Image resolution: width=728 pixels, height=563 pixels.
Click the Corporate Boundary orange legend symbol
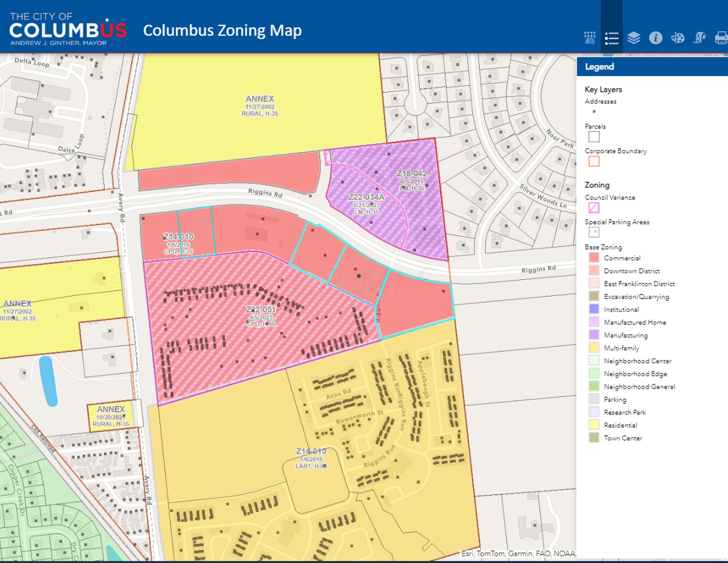click(594, 162)
